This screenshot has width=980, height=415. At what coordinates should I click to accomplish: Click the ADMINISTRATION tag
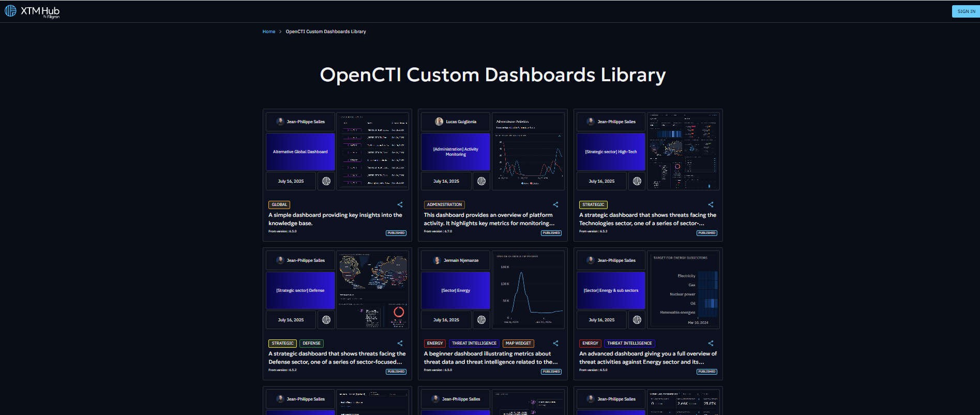coord(444,204)
